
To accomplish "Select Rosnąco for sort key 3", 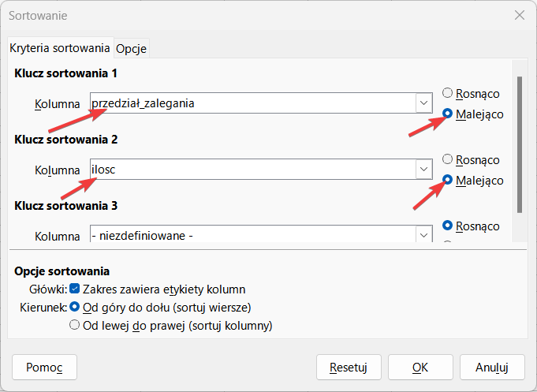I will (x=448, y=226).
